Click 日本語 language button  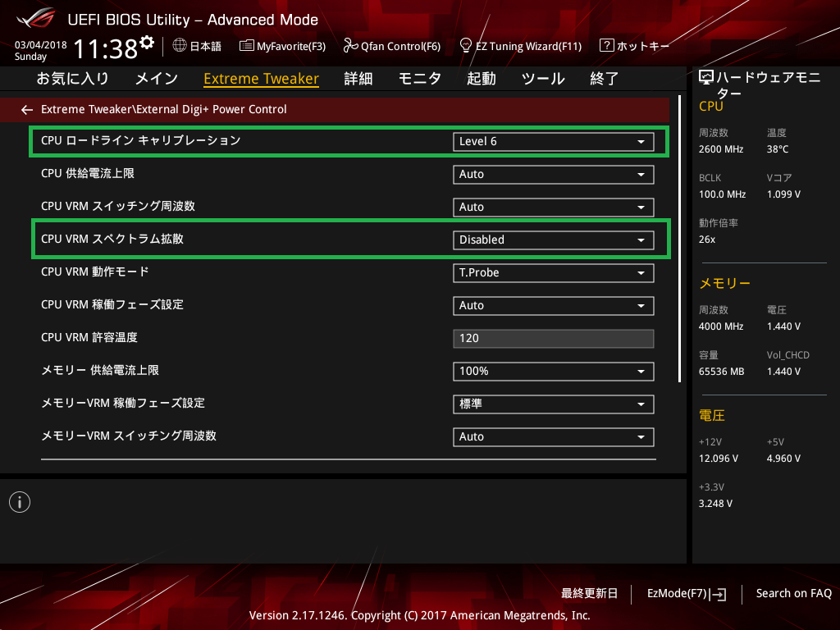tap(206, 46)
